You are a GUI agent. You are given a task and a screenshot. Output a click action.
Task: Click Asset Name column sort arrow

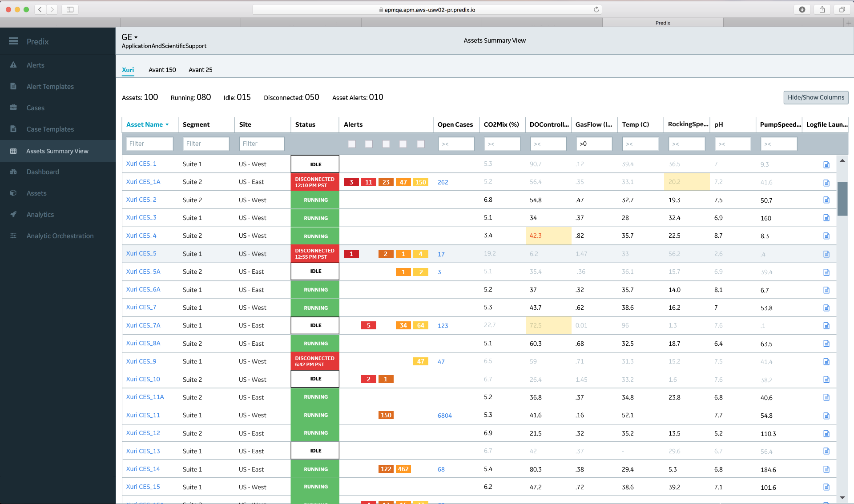(167, 125)
